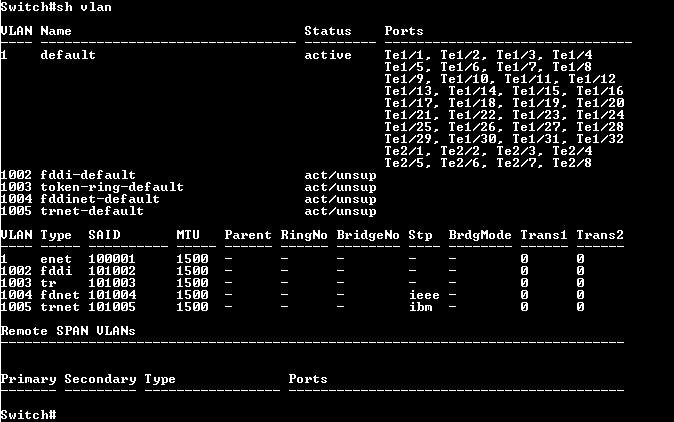Select SAID value 100001

pyautogui.click(x=112, y=259)
